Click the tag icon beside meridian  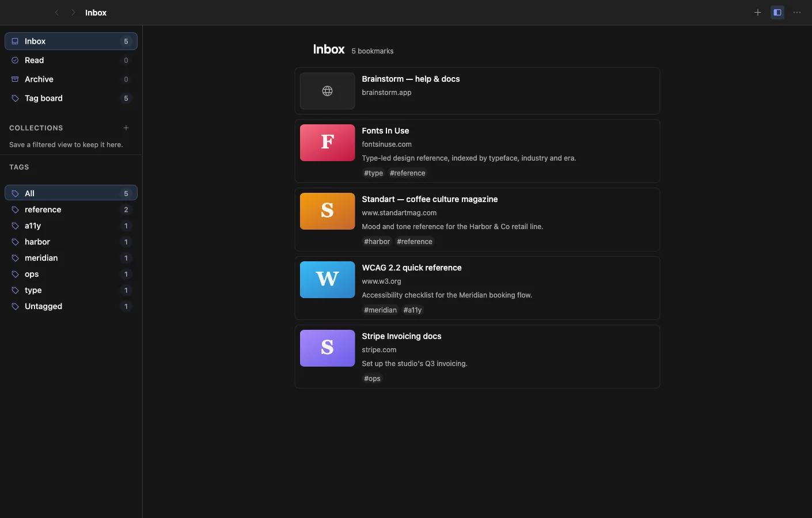click(15, 258)
